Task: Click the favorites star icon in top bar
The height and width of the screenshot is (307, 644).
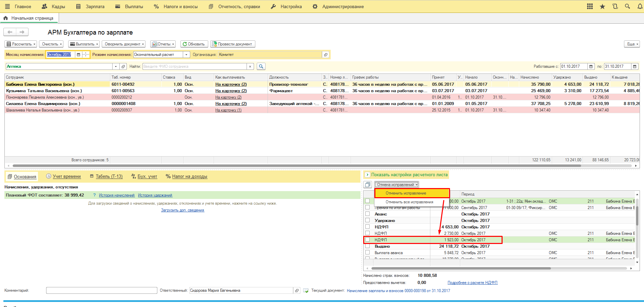Action: (x=602, y=6)
